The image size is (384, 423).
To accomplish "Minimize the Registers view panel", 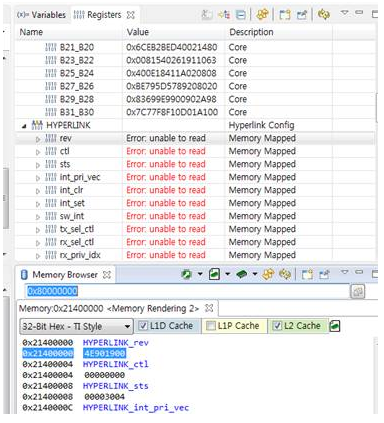I will [359, 12].
